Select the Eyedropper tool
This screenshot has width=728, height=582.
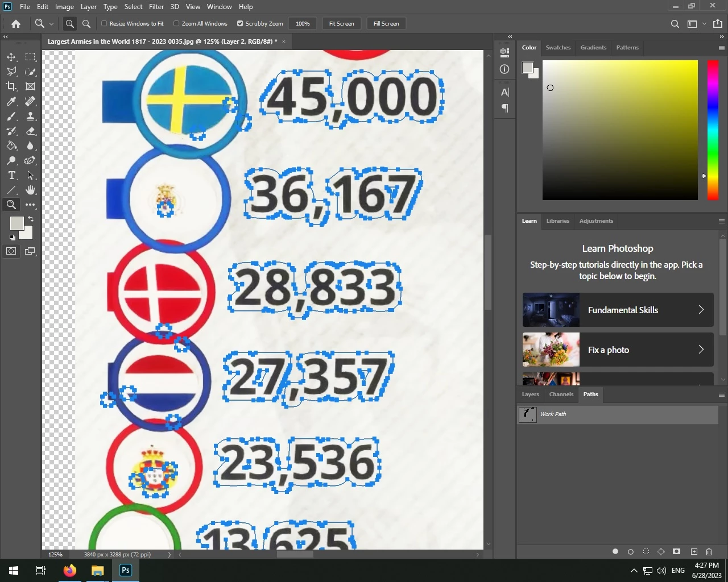click(x=11, y=101)
